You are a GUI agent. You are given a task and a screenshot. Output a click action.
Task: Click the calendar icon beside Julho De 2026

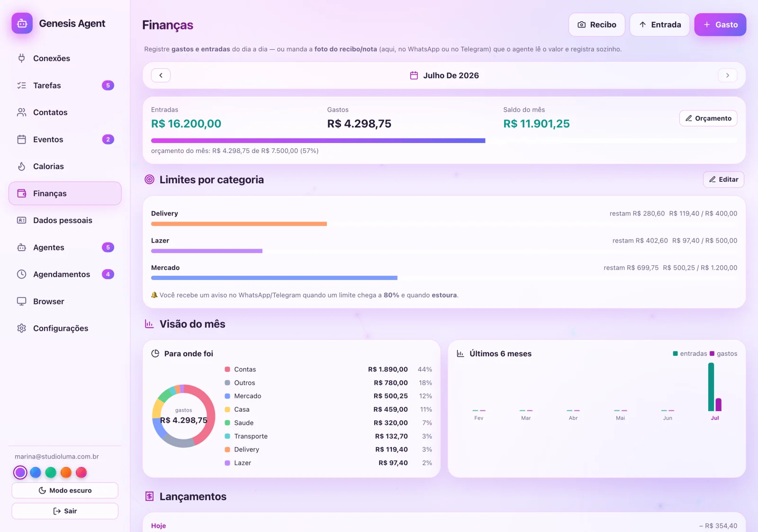(x=414, y=75)
